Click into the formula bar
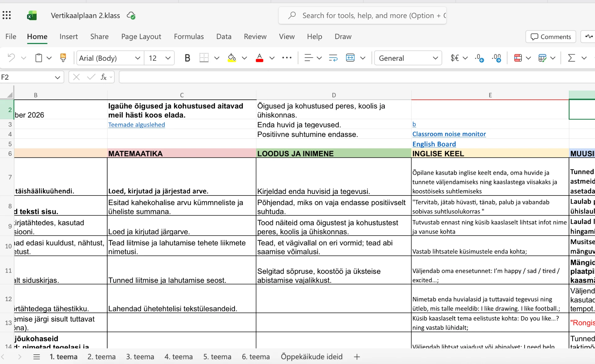The width and height of the screenshot is (595, 364). click(x=357, y=77)
